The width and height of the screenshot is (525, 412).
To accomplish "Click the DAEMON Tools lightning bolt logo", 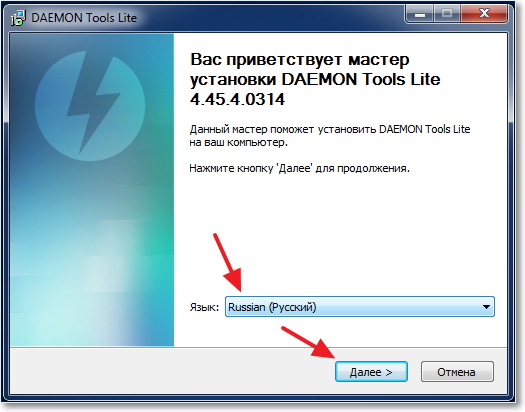I will click(x=90, y=106).
